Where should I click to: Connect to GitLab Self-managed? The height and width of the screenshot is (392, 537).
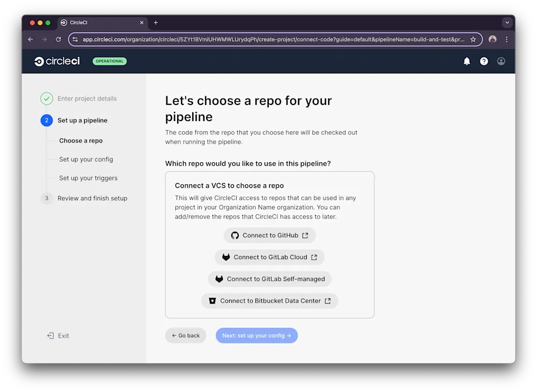[x=269, y=279]
